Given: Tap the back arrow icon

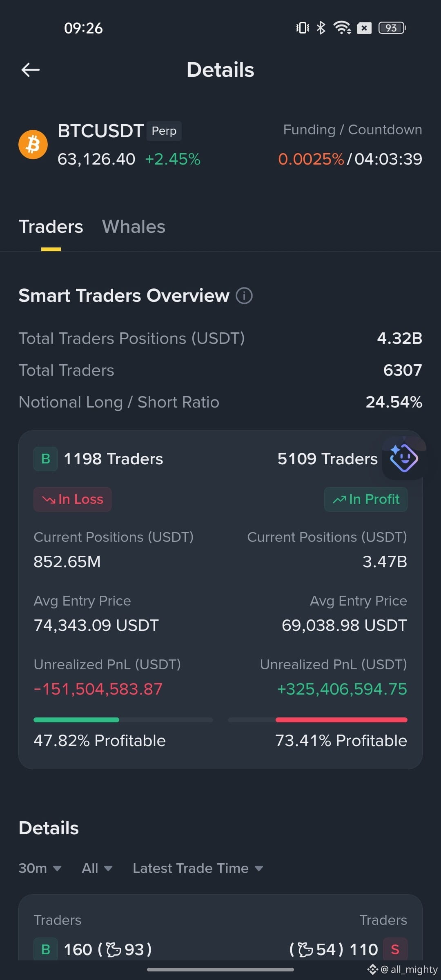Looking at the screenshot, I should [x=31, y=70].
